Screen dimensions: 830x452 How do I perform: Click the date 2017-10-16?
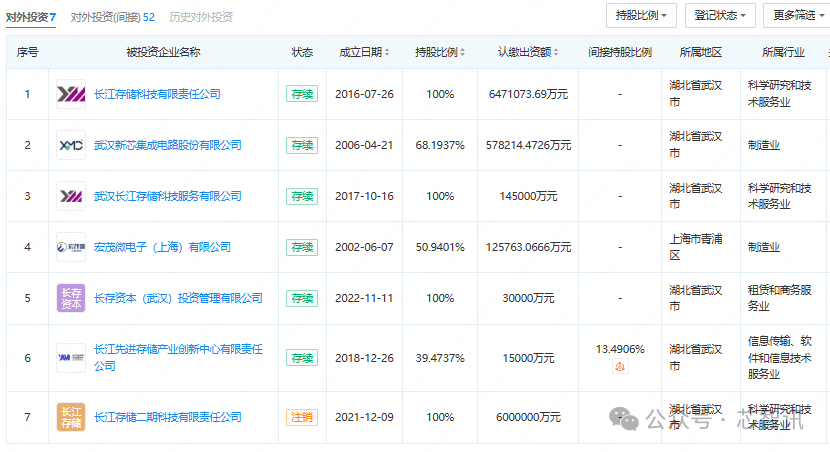(364, 196)
